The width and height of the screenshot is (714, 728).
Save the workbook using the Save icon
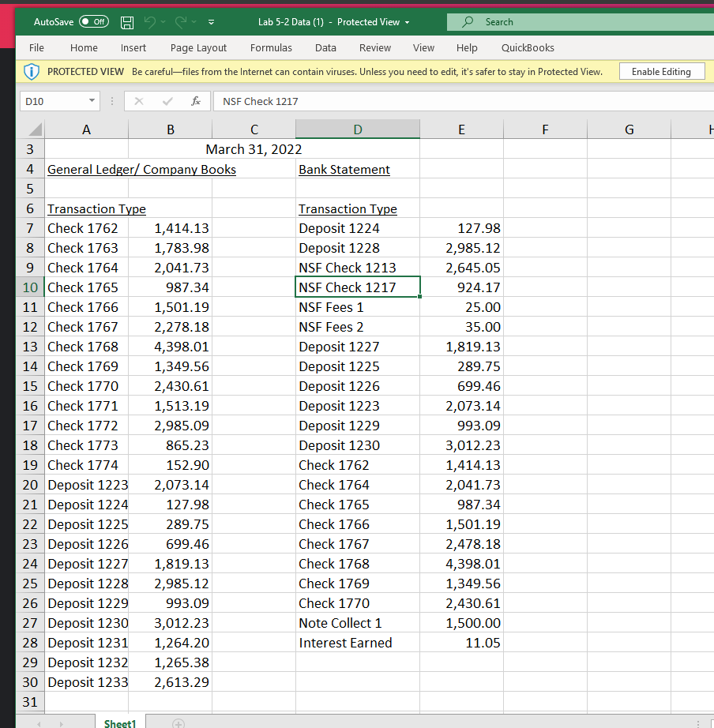(126, 22)
